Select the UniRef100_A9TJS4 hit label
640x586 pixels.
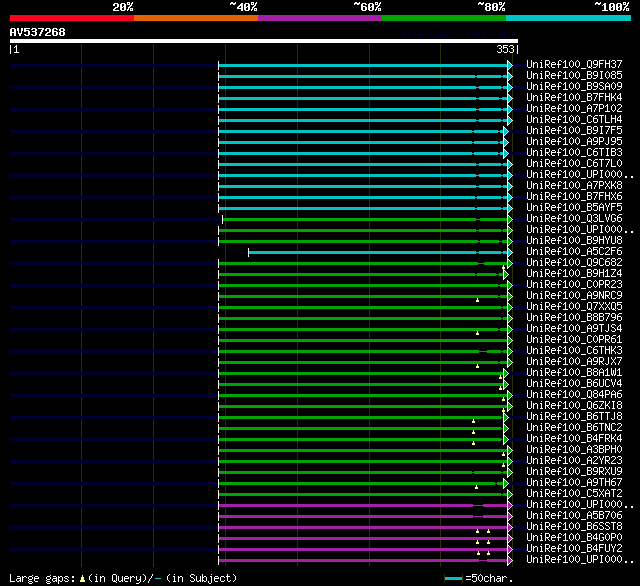pos(574,329)
